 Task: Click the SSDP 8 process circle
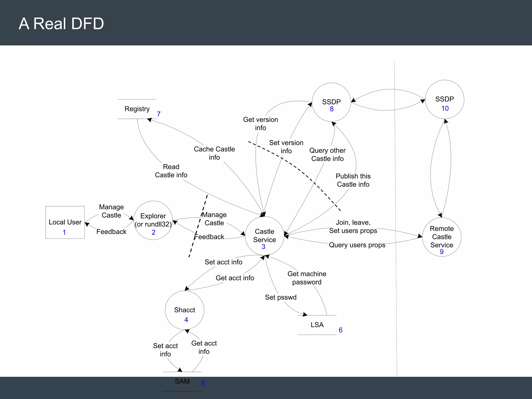click(331, 102)
